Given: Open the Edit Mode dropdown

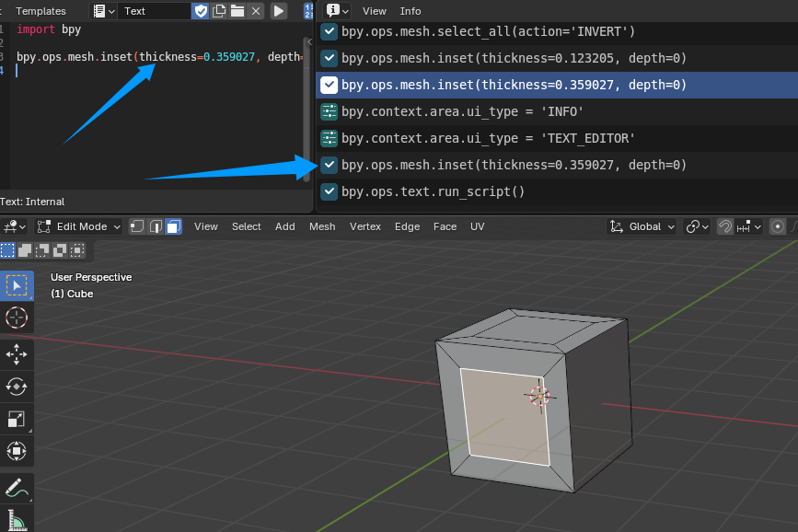Looking at the screenshot, I should tap(78, 226).
